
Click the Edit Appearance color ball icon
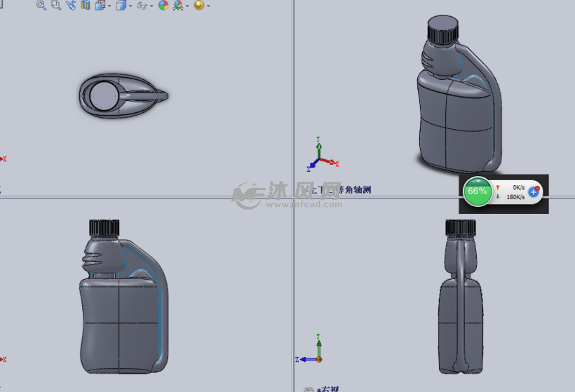click(x=163, y=5)
